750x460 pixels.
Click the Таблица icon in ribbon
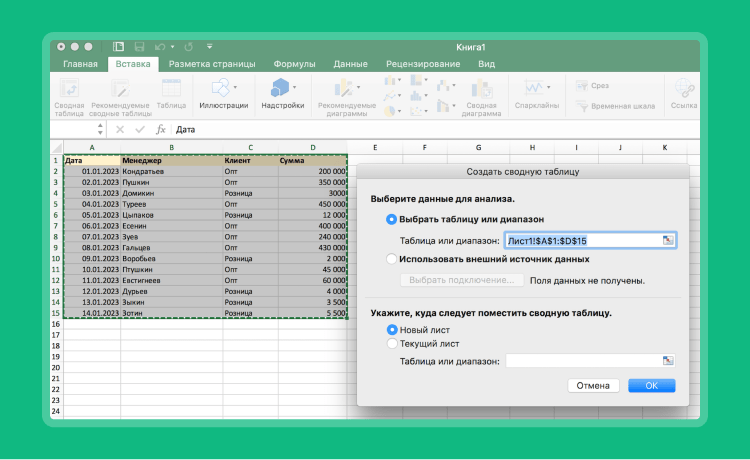pos(171,90)
